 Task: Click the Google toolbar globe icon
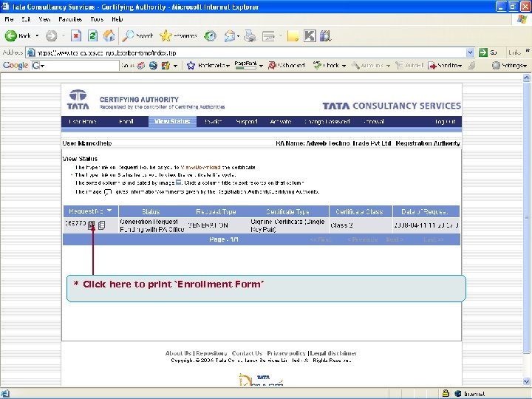(x=153, y=66)
